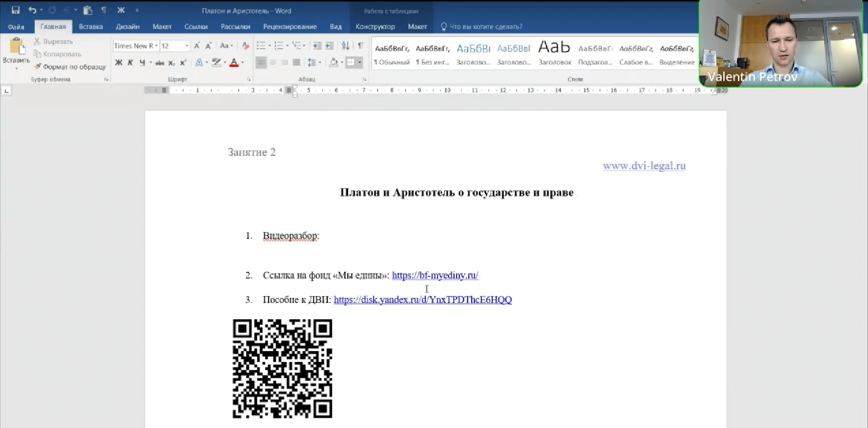Show paragraph marks with the ¶ icon

pos(361,45)
